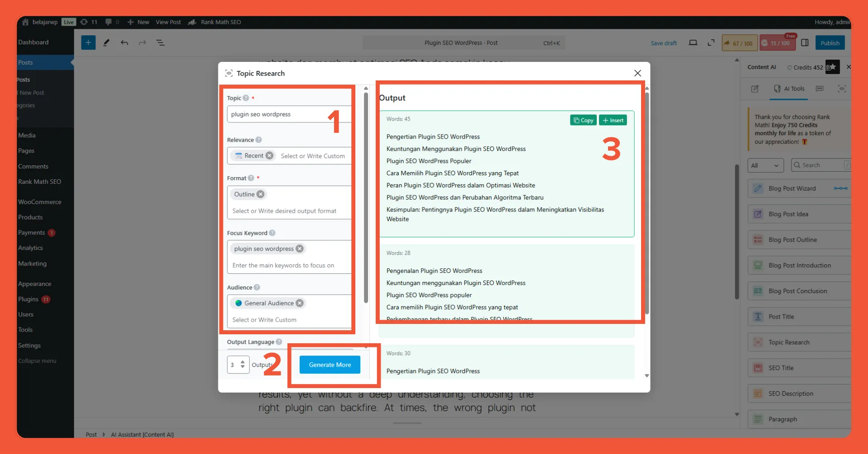This screenshot has height=454, width=868.
Task: Remove the General Audience tag
Action: pyautogui.click(x=299, y=303)
